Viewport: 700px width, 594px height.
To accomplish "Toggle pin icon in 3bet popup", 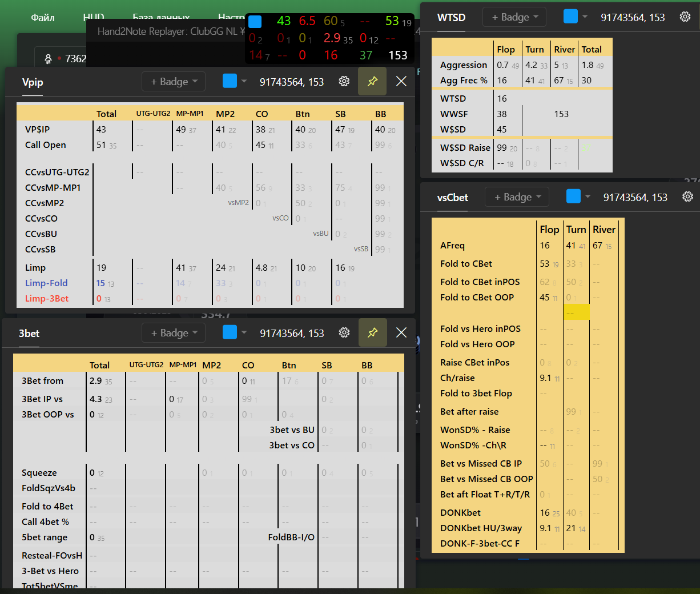I will coord(372,332).
